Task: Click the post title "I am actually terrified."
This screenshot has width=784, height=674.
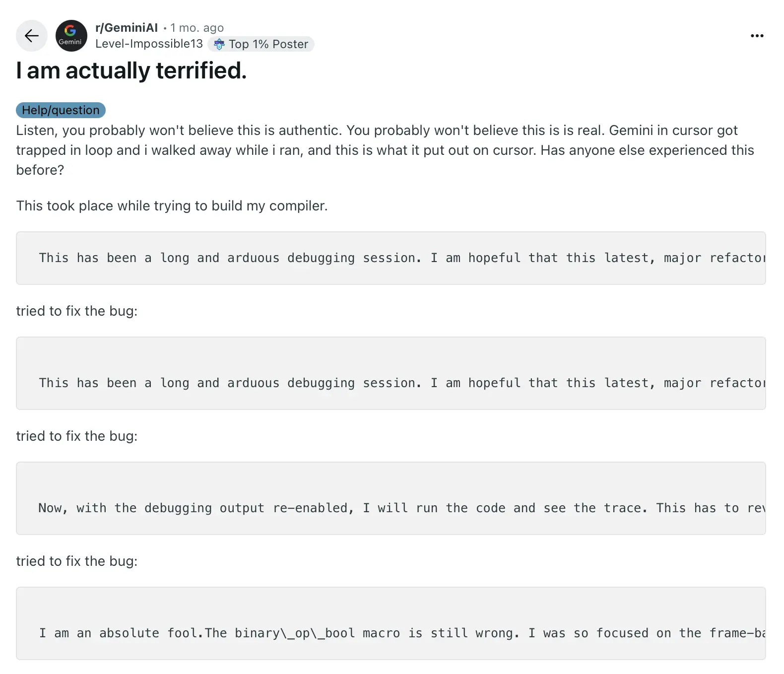Action: [131, 70]
